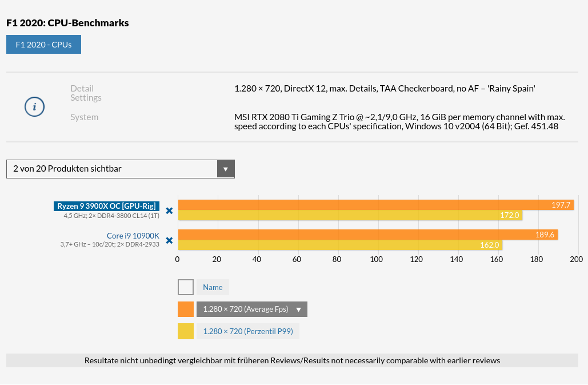
Task: Click the '3,7+ GHz – 10c/20t' subtitle
Action: point(110,244)
